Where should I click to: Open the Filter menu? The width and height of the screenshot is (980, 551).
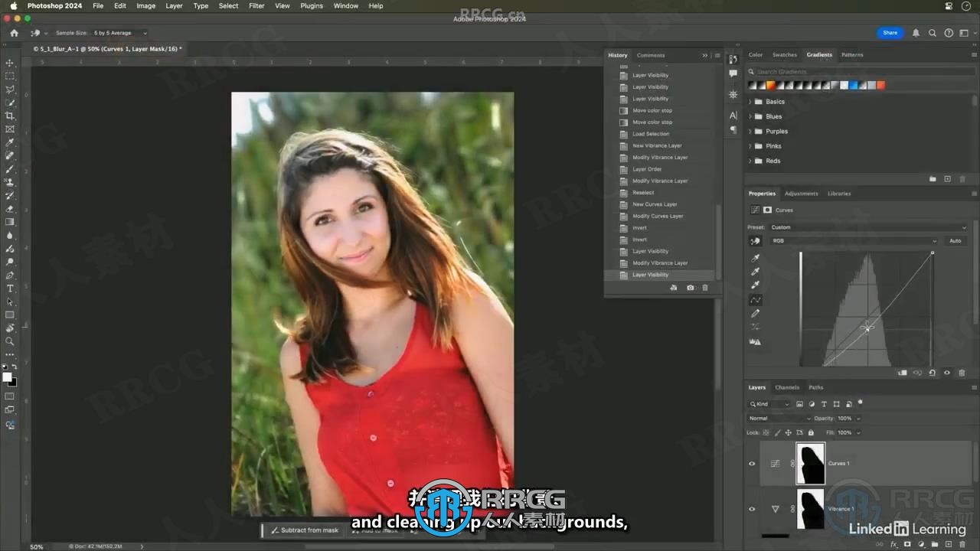point(256,5)
